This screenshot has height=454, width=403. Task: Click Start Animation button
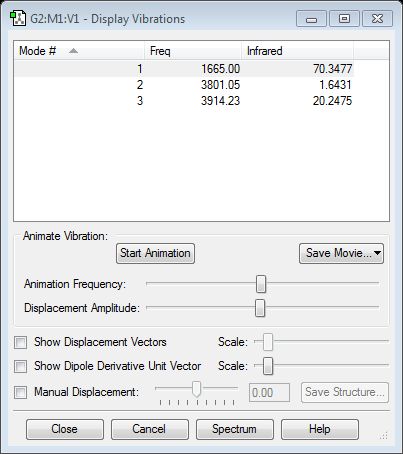pyautogui.click(x=155, y=253)
